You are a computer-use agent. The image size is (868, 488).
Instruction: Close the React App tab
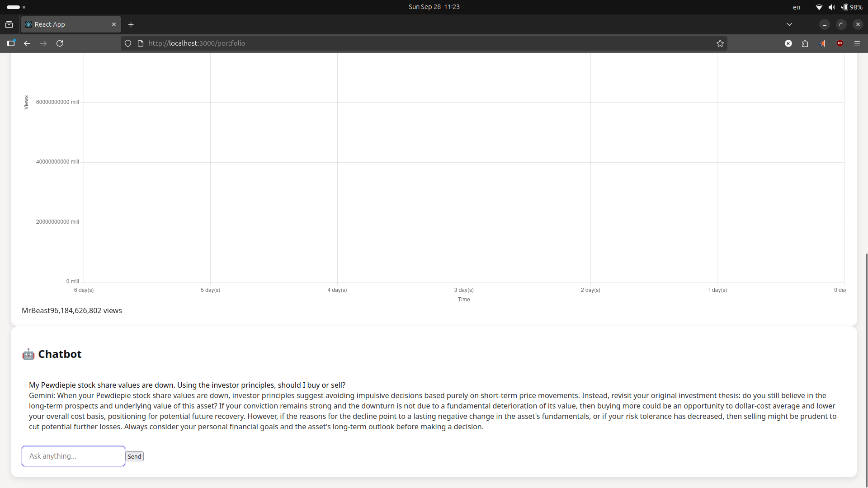coord(114,24)
